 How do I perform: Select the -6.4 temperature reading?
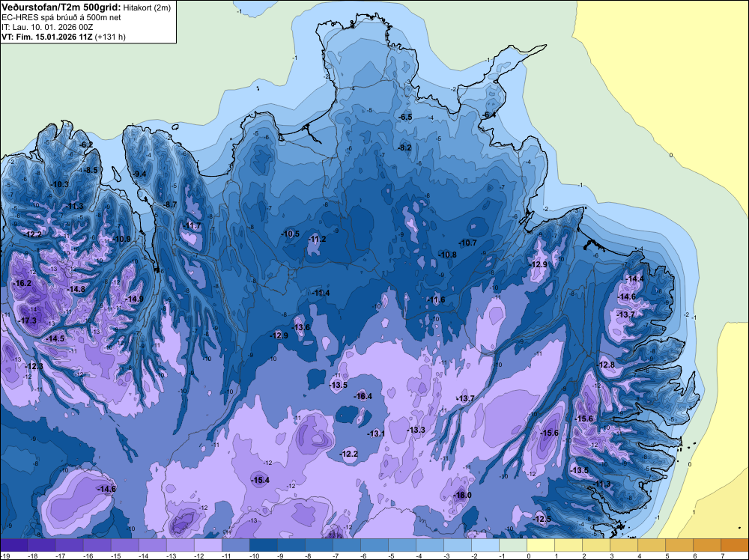(489, 115)
